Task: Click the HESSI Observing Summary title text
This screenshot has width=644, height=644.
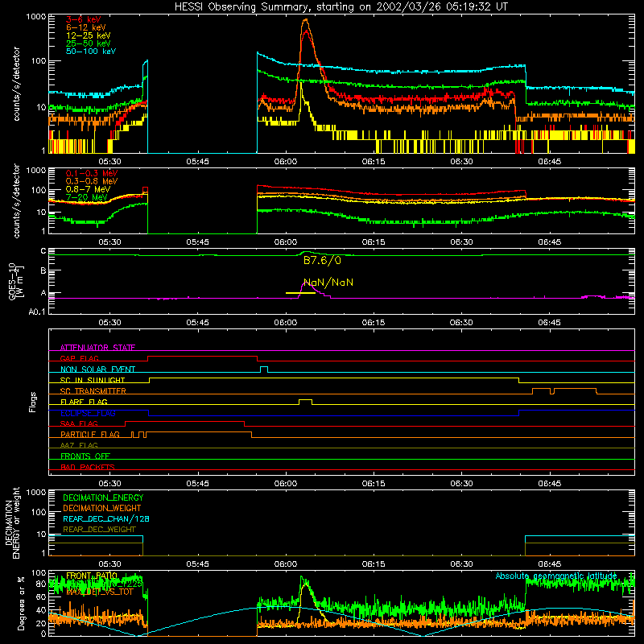Action: point(341,6)
